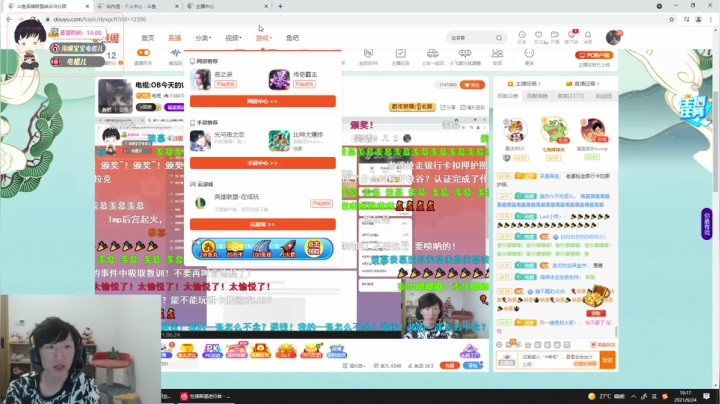
Task: Open the streamer toolbar chat-bubble icon
Action: pyautogui.click(x=465, y=56)
